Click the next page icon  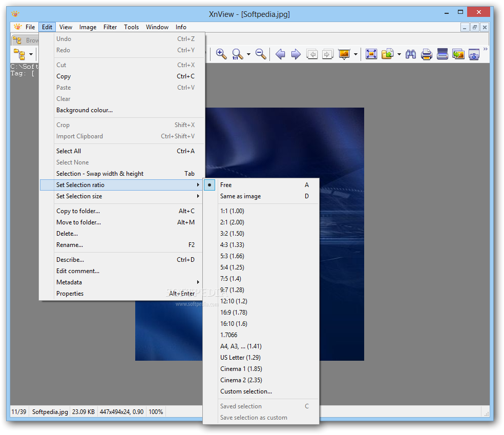click(327, 54)
